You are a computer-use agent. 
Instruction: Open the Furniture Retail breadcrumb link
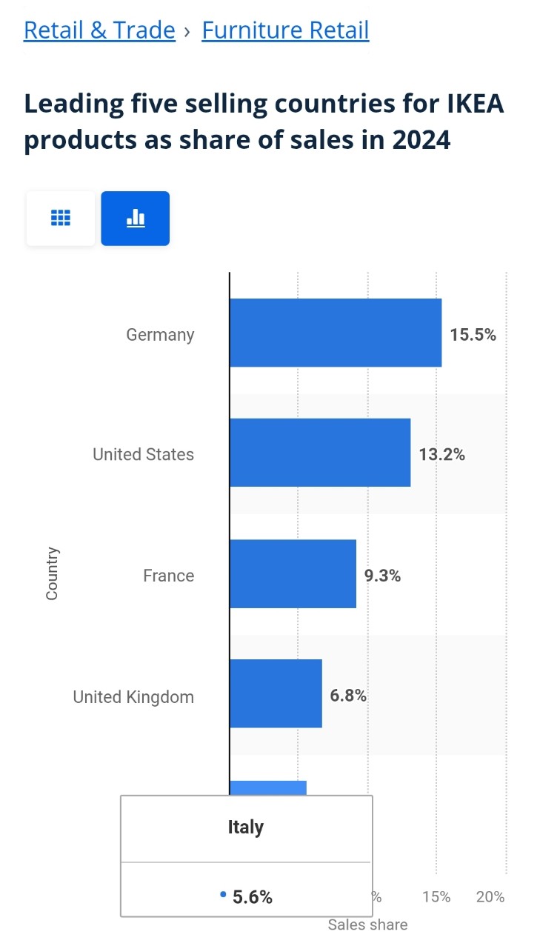click(285, 30)
